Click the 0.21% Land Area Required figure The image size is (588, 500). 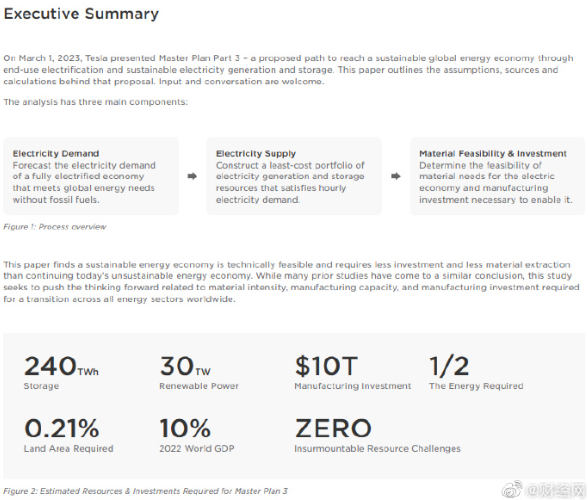[x=68, y=435]
